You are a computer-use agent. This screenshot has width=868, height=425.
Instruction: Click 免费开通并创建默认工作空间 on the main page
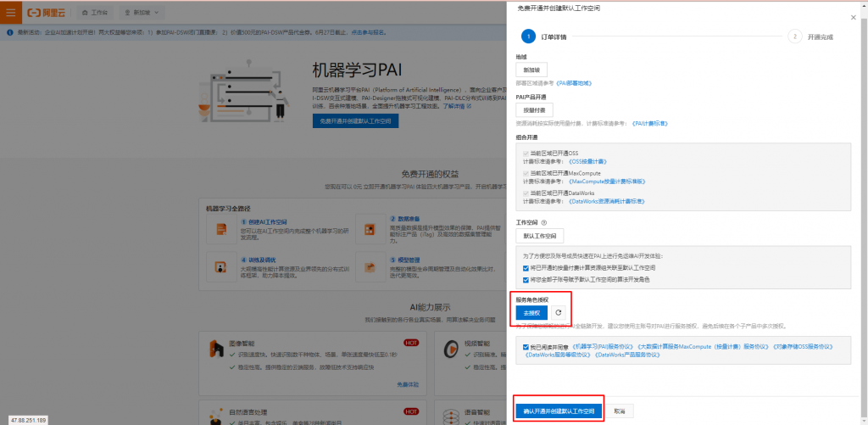click(355, 121)
